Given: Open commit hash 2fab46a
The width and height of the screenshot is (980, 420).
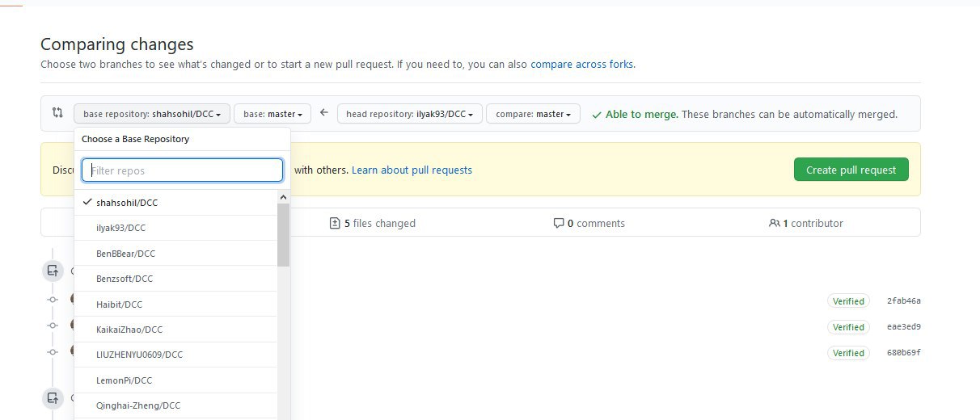Looking at the screenshot, I should pos(903,301).
